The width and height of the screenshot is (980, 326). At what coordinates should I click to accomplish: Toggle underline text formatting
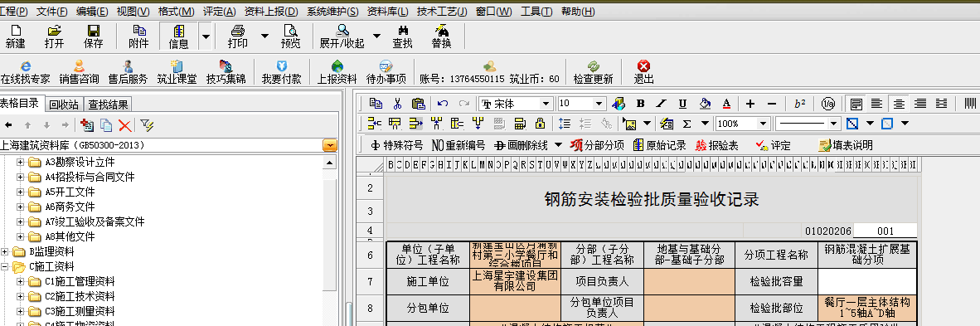click(x=682, y=104)
